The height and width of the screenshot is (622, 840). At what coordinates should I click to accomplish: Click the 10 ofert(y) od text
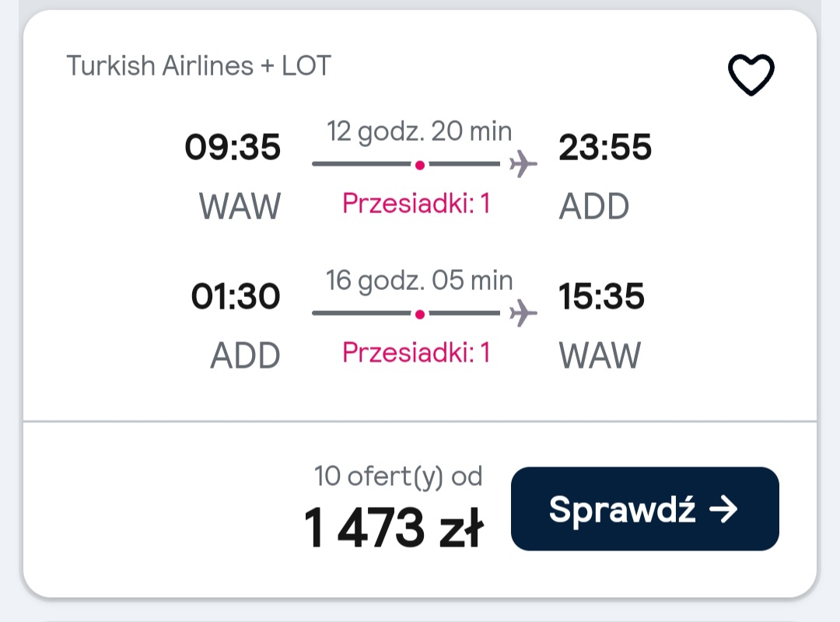point(398,477)
